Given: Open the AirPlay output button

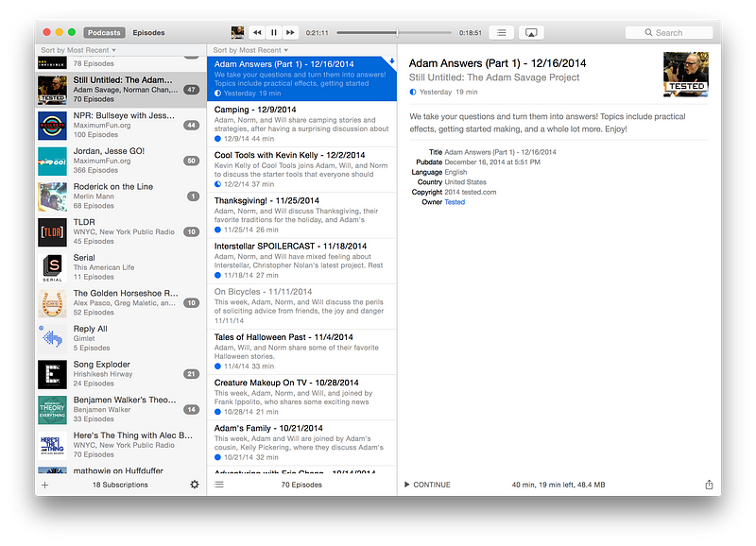Looking at the screenshot, I should pyautogui.click(x=531, y=33).
